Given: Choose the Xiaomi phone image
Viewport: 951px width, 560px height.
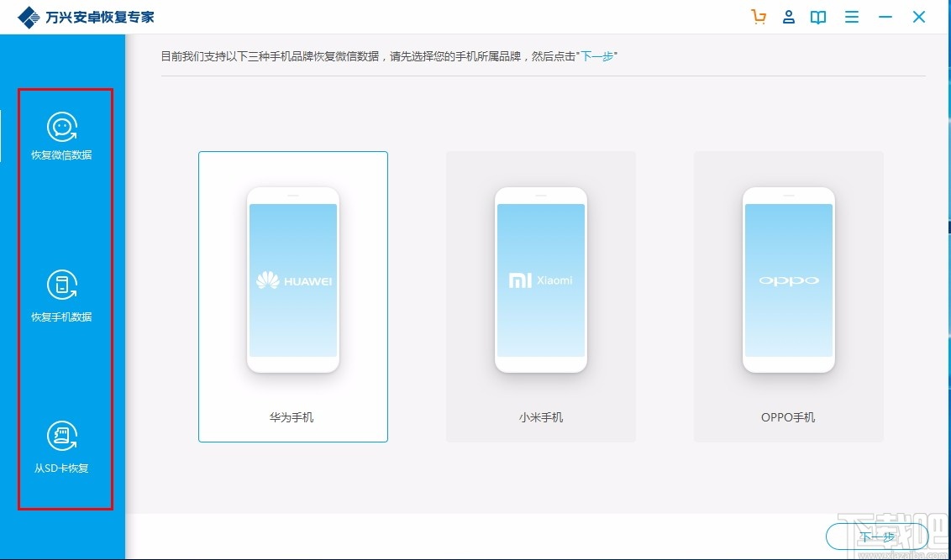Looking at the screenshot, I should pyautogui.click(x=541, y=280).
